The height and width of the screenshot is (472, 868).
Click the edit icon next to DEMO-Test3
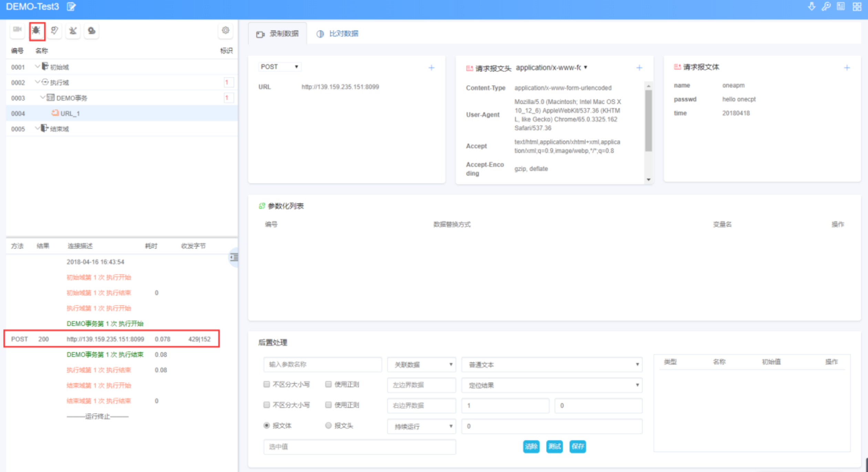[x=71, y=7]
